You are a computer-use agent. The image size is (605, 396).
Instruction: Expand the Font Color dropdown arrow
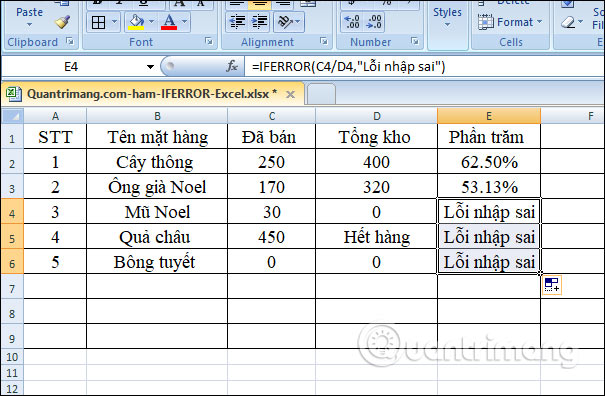click(x=184, y=22)
